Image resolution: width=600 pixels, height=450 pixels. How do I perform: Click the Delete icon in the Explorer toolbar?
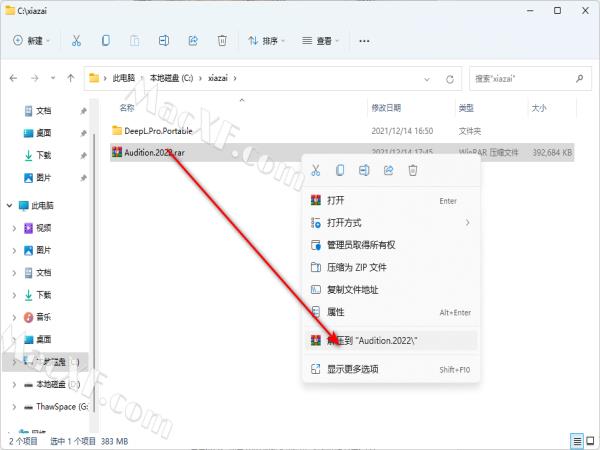point(223,41)
